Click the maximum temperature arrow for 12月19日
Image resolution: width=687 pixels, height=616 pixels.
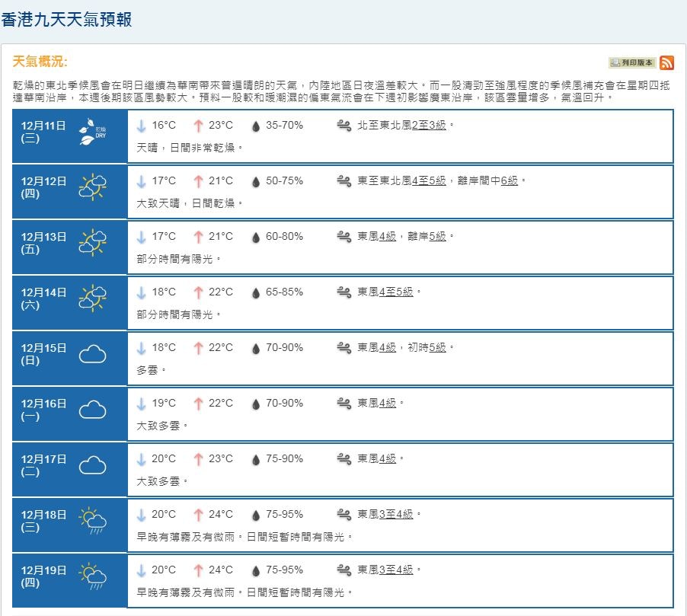tap(198, 571)
